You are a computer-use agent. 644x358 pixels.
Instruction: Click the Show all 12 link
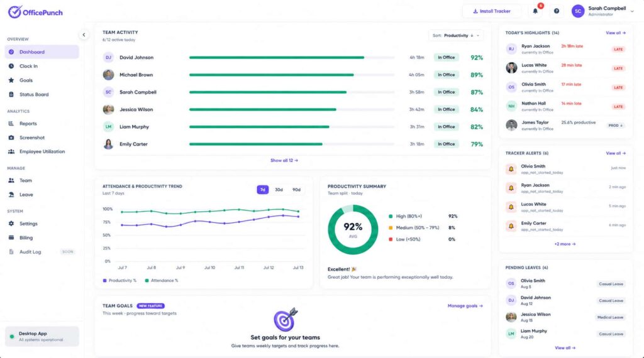pyautogui.click(x=284, y=160)
